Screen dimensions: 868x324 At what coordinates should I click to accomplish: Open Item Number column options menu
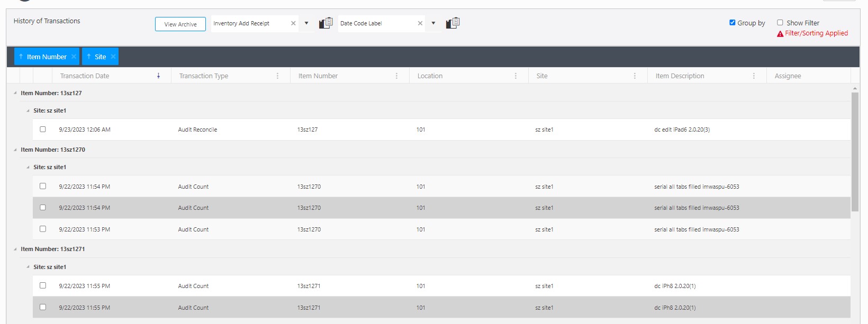(396, 76)
